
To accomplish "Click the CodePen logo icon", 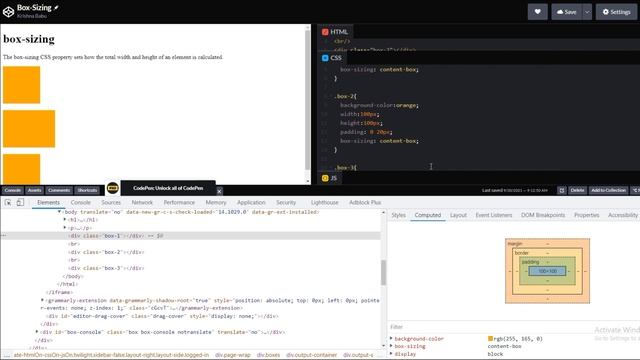I will [8, 11].
